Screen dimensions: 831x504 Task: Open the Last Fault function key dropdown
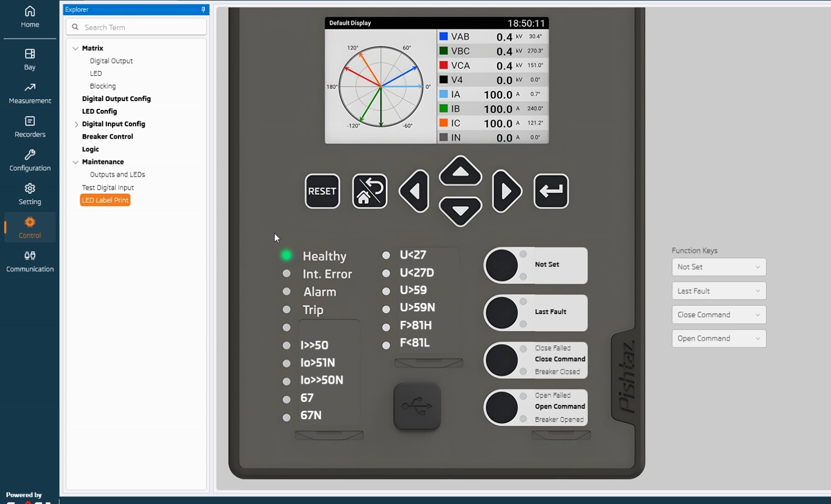pyautogui.click(x=719, y=291)
